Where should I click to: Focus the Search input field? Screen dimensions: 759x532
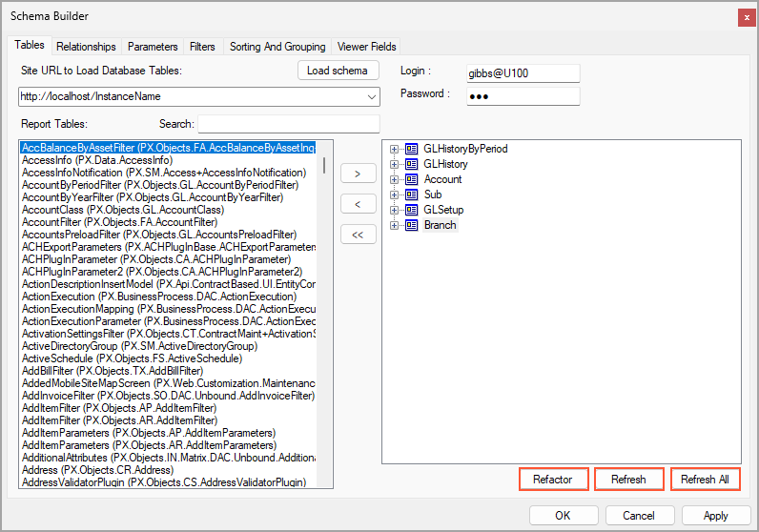tap(288, 124)
